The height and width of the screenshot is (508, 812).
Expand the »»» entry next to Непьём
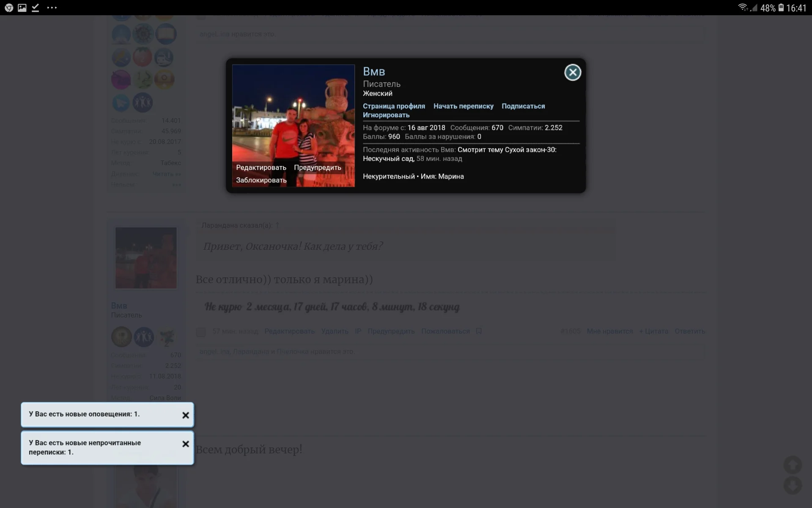click(177, 185)
